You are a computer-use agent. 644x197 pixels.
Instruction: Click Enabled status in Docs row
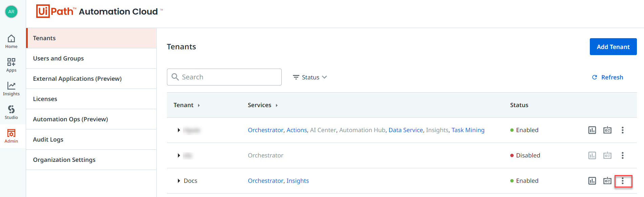[x=527, y=181]
